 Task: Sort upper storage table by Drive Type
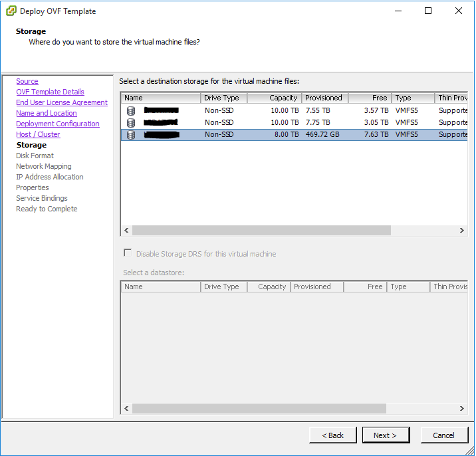[x=224, y=98]
